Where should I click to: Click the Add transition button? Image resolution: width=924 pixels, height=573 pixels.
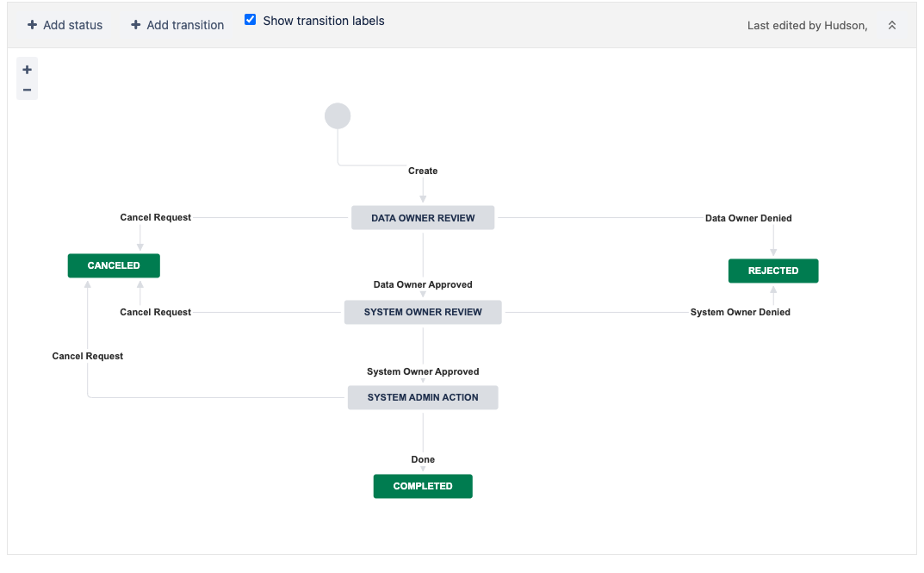pos(177,25)
